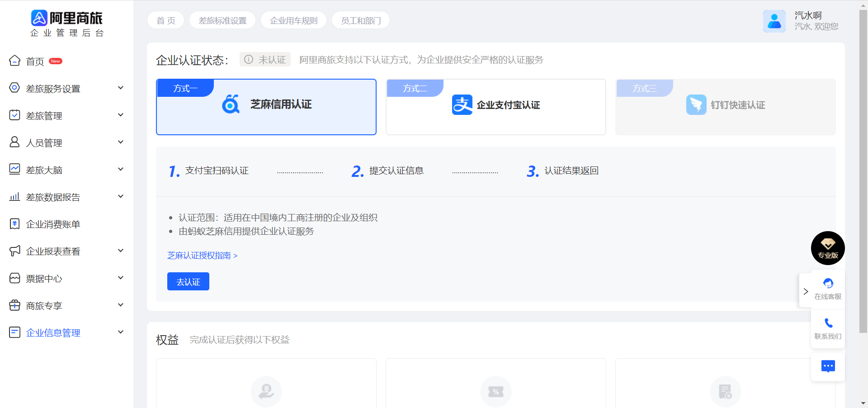Click the 差旅管理 calendar-check icon

[14, 115]
